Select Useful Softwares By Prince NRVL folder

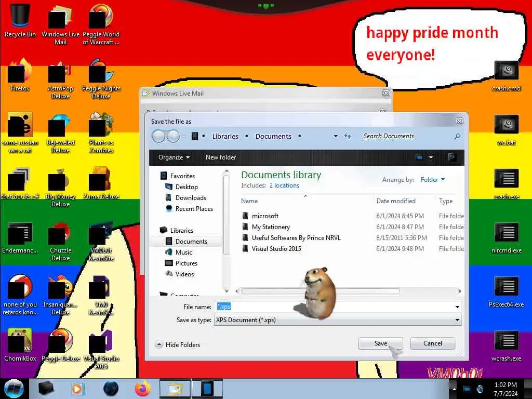[352, 238]
